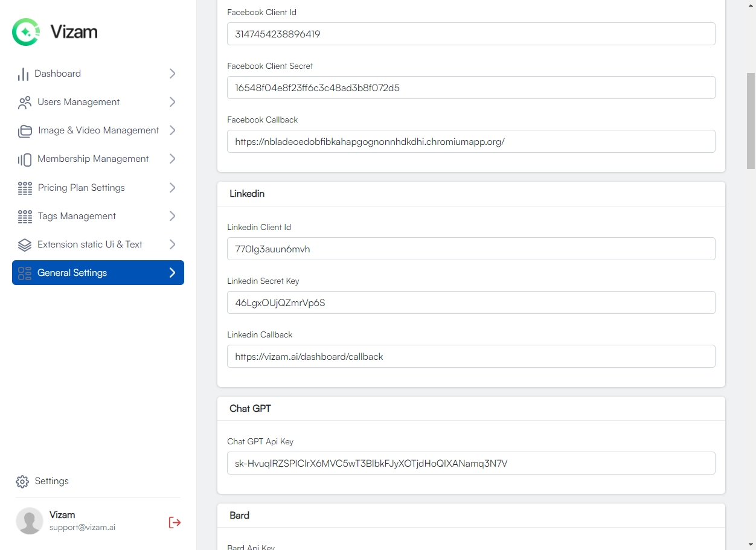Expand the Membership Management chevron

click(x=173, y=159)
